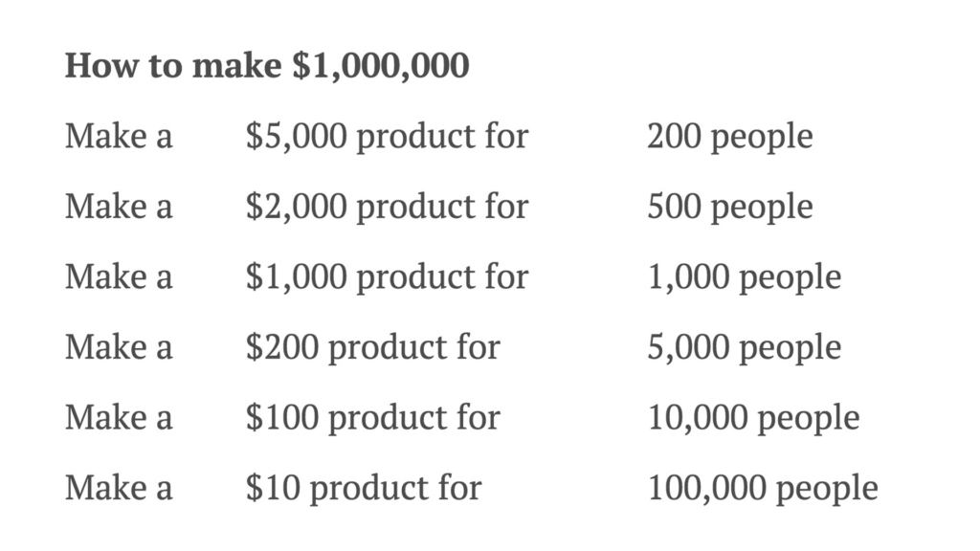Click 'Make a' in the $5,000 row
This screenshot has width=980, height=551.
tap(119, 136)
